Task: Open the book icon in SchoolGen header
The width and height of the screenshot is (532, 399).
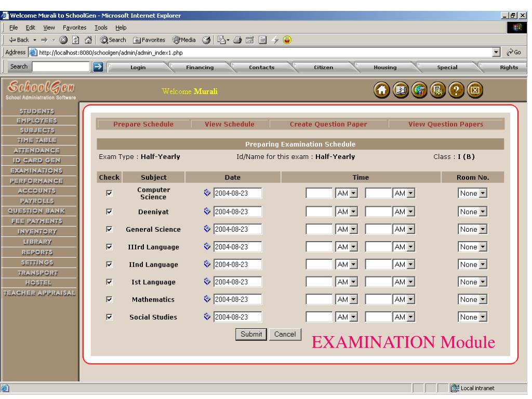Action: point(401,90)
